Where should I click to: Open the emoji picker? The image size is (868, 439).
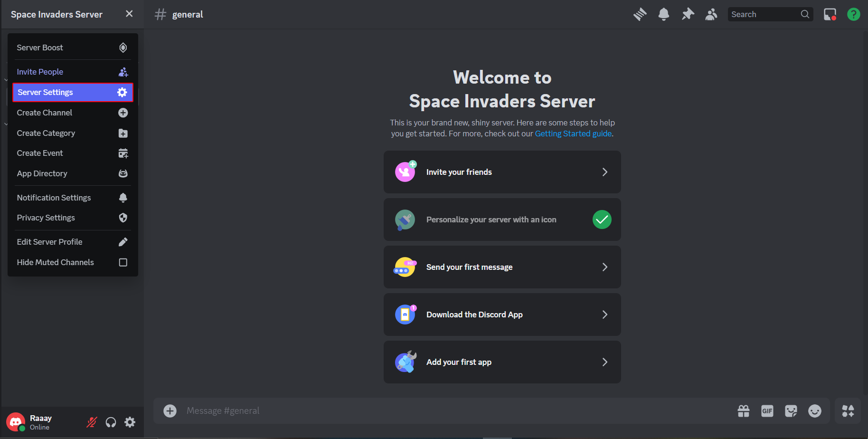click(815, 411)
